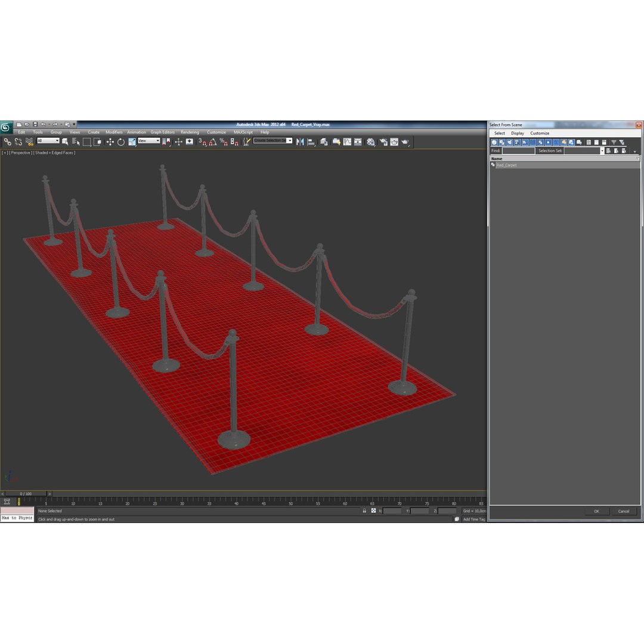This screenshot has height=644, width=644.
Task: Click the 3ds Max application logo button
Action: coord(6,128)
